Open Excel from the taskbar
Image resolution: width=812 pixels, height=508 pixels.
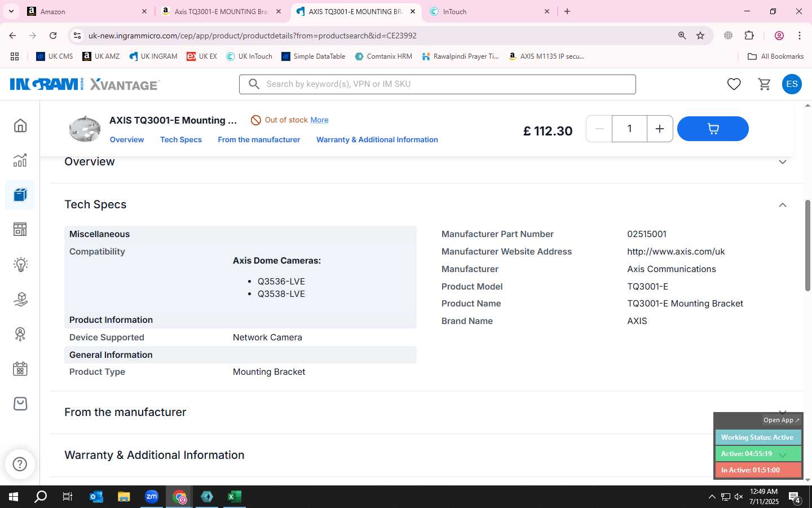coord(234,497)
